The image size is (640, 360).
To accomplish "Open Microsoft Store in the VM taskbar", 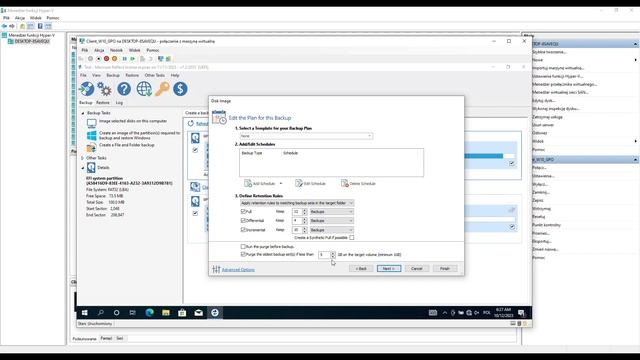I will click(182, 313).
